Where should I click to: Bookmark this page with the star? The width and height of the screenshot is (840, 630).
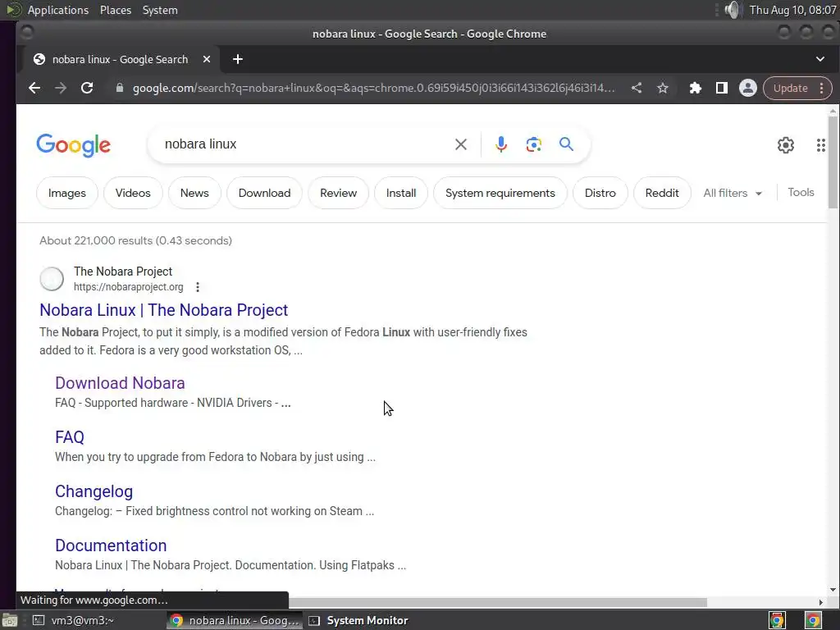pos(663,88)
